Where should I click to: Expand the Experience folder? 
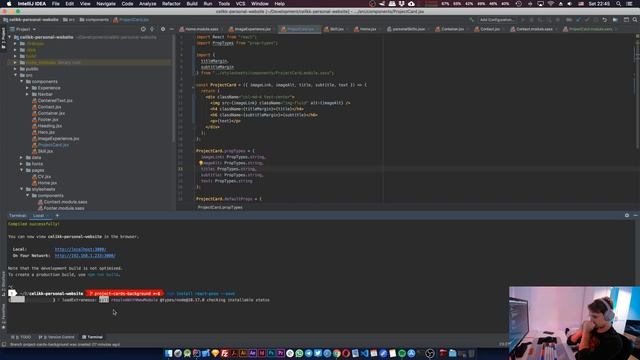[27, 88]
